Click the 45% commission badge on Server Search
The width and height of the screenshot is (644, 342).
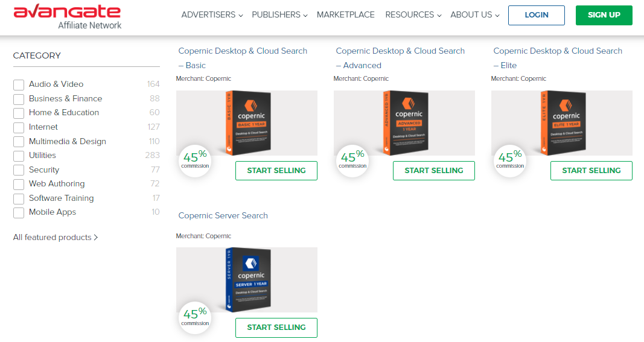[195, 318]
